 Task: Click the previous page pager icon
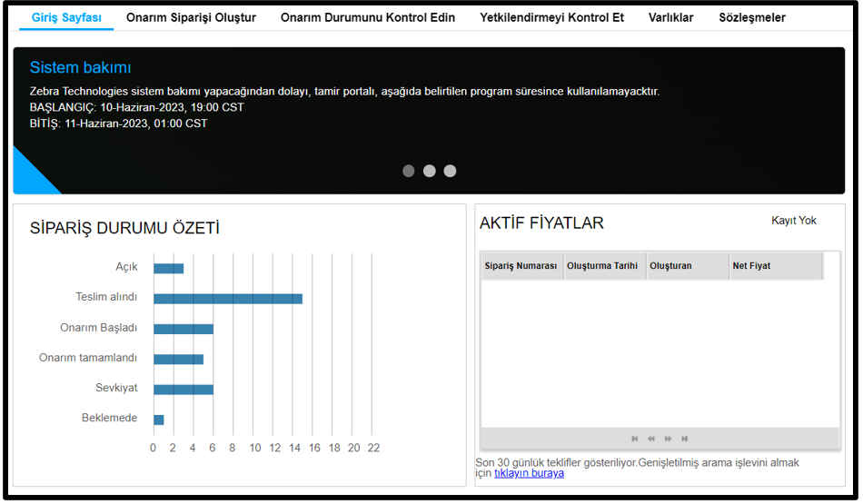(x=651, y=439)
